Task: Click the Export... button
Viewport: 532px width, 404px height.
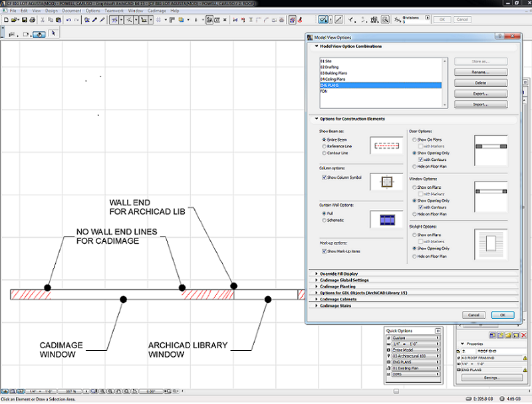Action: pos(480,94)
